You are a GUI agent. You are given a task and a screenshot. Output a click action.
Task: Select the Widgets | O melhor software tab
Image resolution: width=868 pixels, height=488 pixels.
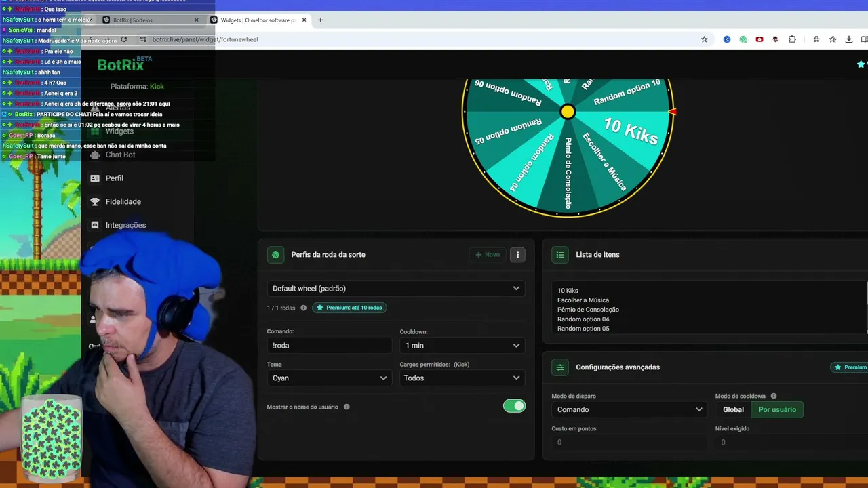pyautogui.click(x=259, y=20)
